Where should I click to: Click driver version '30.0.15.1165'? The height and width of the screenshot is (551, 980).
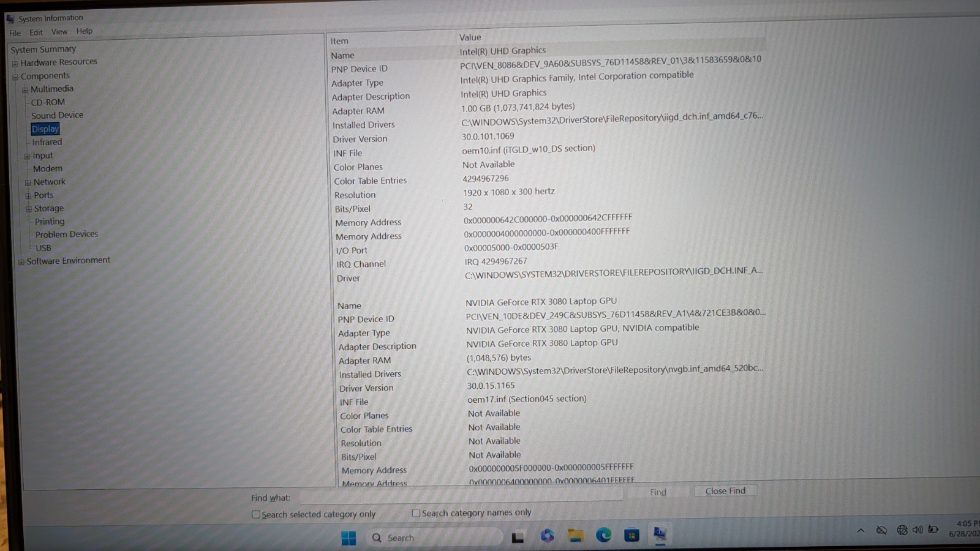pos(491,386)
